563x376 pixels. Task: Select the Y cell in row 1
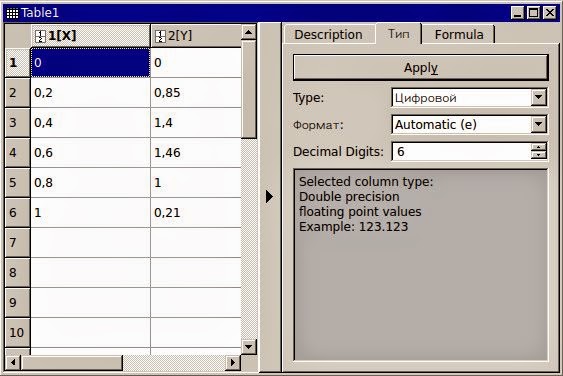point(196,62)
